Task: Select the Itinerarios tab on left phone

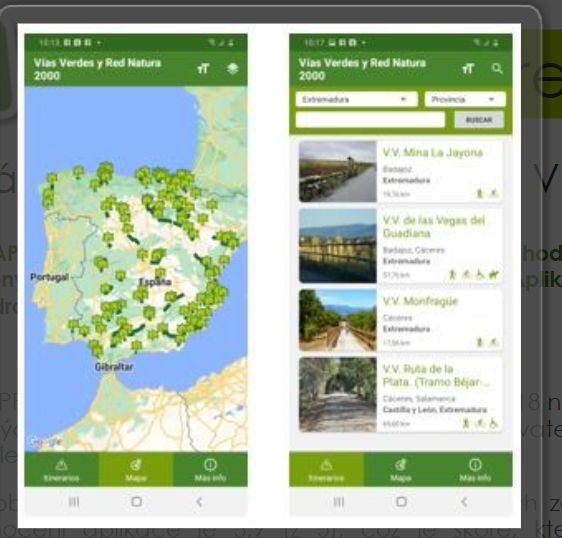Action: click(x=61, y=469)
